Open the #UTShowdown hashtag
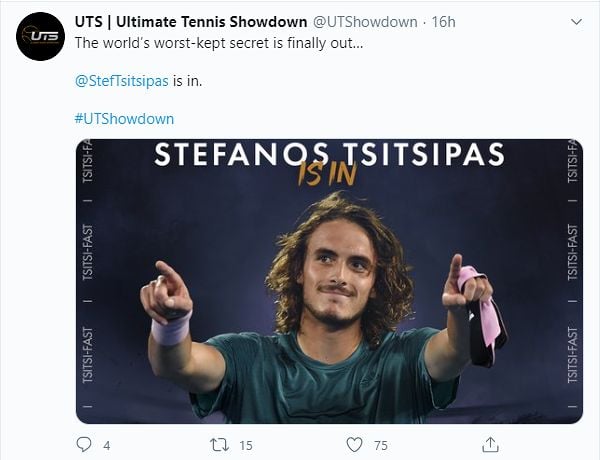This screenshot has height=460, width=600. (x=124, y=118)
